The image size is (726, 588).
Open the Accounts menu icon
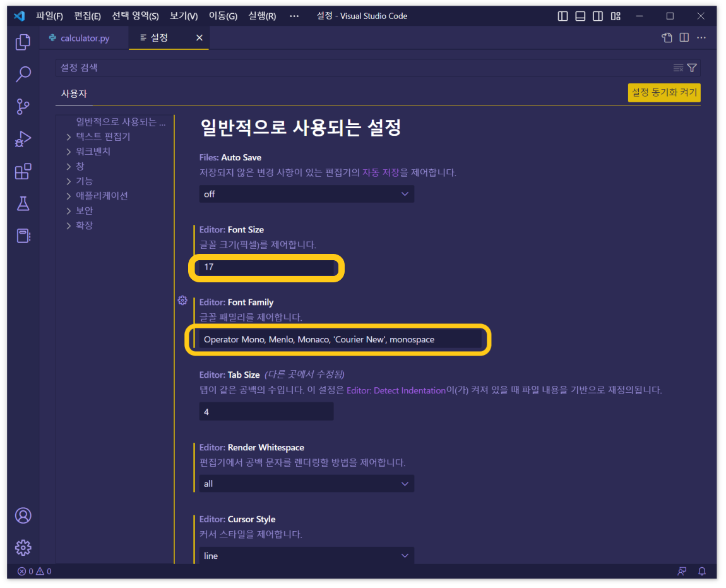pos(23,516)
